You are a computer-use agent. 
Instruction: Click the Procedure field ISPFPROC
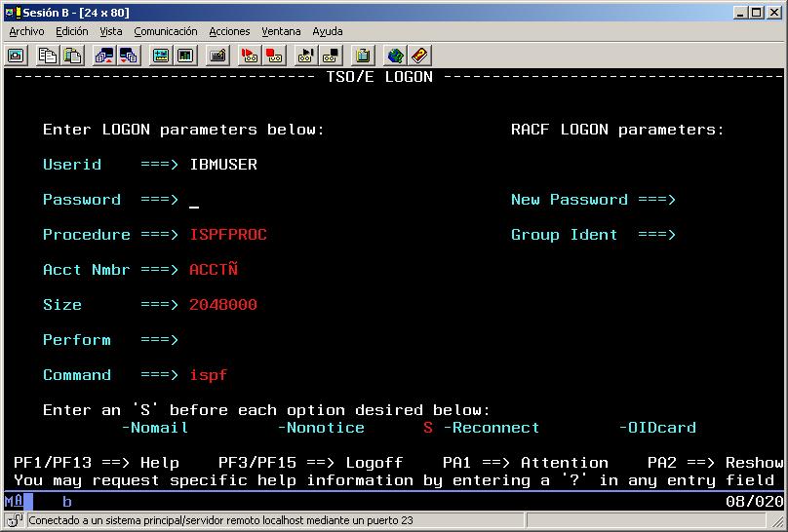click(228, 235)
